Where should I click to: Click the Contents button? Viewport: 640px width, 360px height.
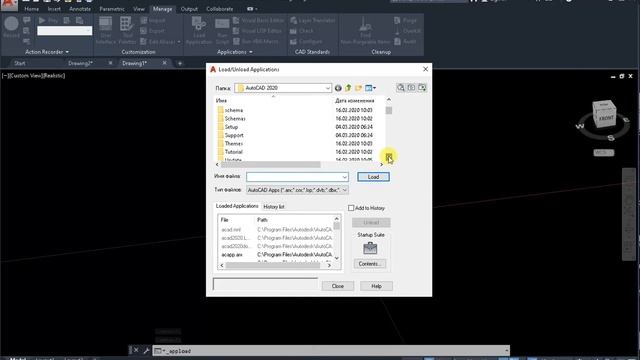(x=369, y=264)
